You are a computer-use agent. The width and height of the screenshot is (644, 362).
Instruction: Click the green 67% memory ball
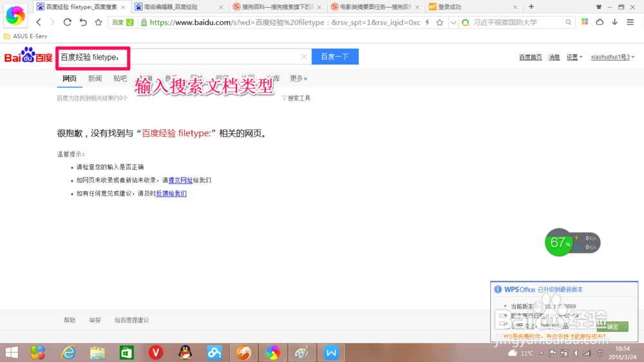click(558, 242)
